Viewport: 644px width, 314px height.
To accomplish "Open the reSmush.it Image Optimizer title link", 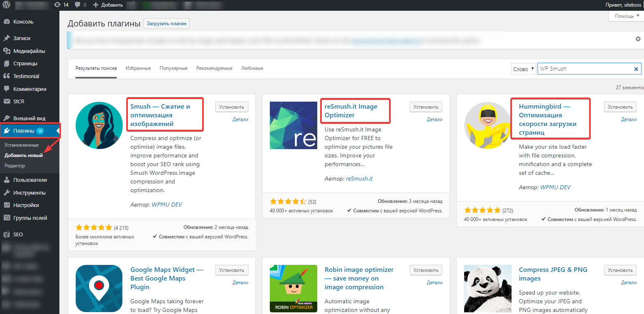I will (x=351, y=111).
